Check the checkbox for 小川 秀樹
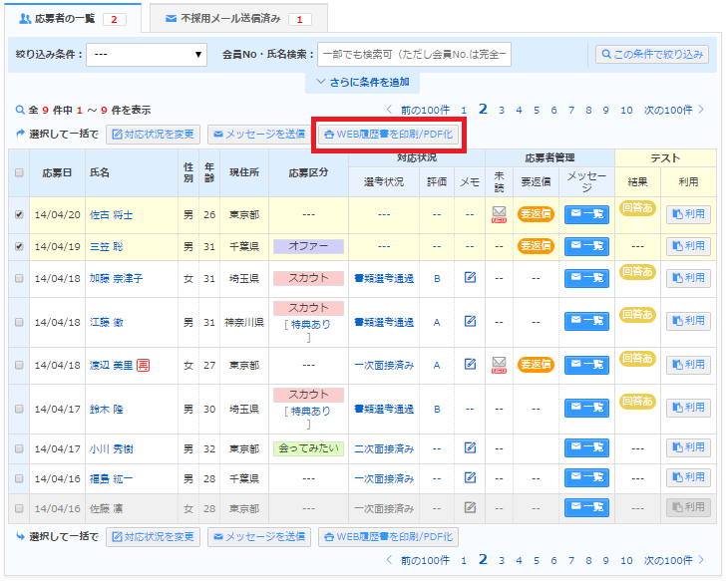This screenshot has height=581, width=728. pyautogui.click(x=19, y=448)
